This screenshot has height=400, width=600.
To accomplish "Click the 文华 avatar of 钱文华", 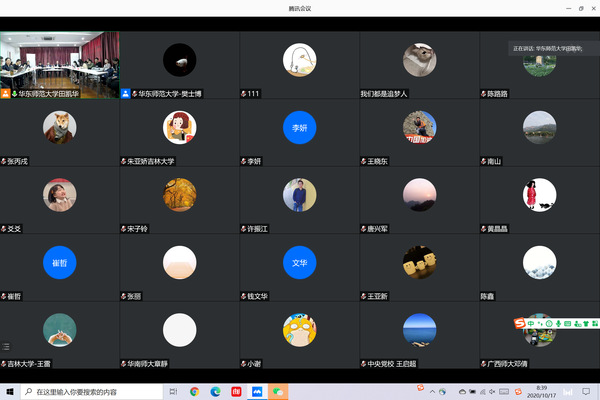I will tap(299, 262).
